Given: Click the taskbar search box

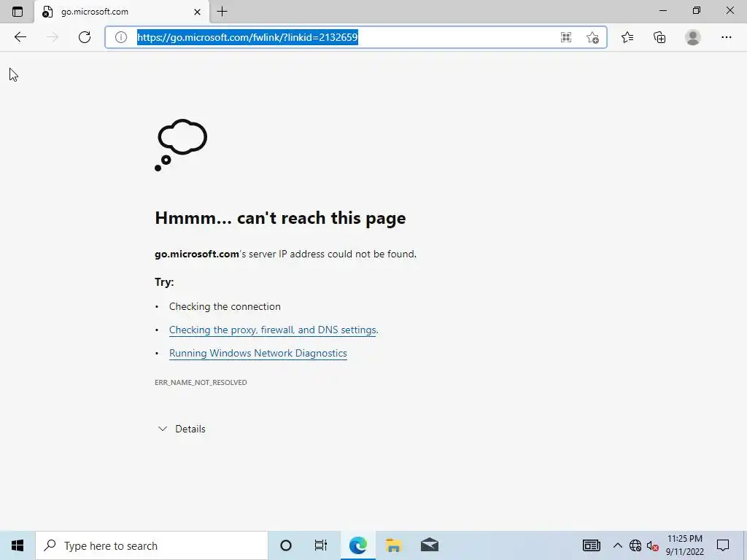Looking at the screenshot, I should 152,545.
